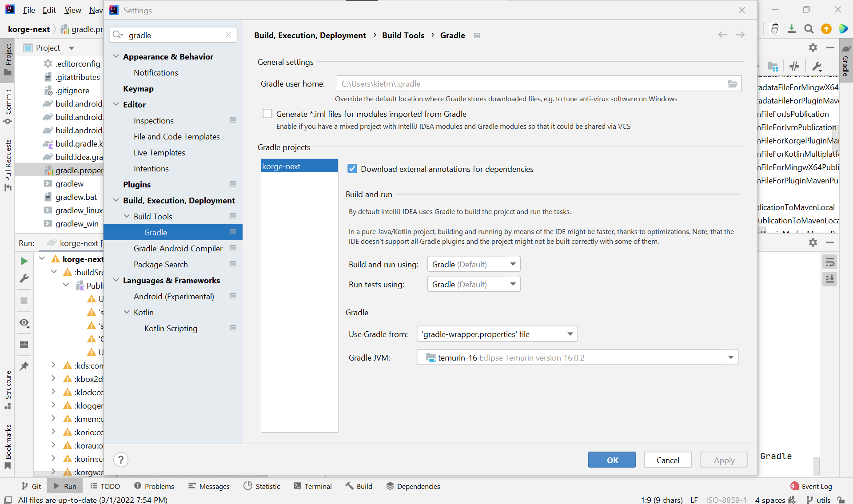The image size is (853, 504).
Task: Click the help question mark icon
Action: click(121, 460)
